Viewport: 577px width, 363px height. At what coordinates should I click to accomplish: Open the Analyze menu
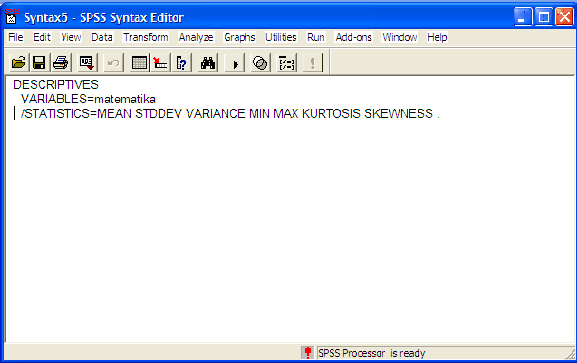(196, 37)
